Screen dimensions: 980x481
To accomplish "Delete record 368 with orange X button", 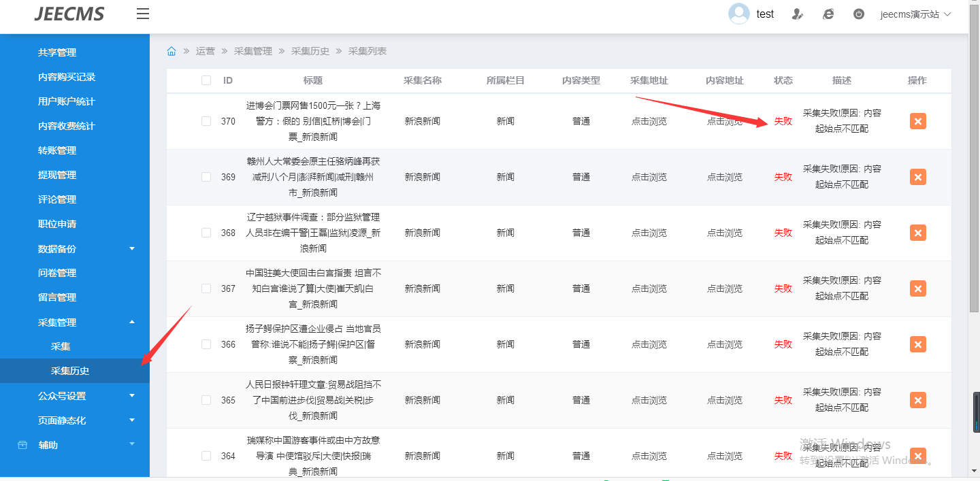I will tap(918, 233).
